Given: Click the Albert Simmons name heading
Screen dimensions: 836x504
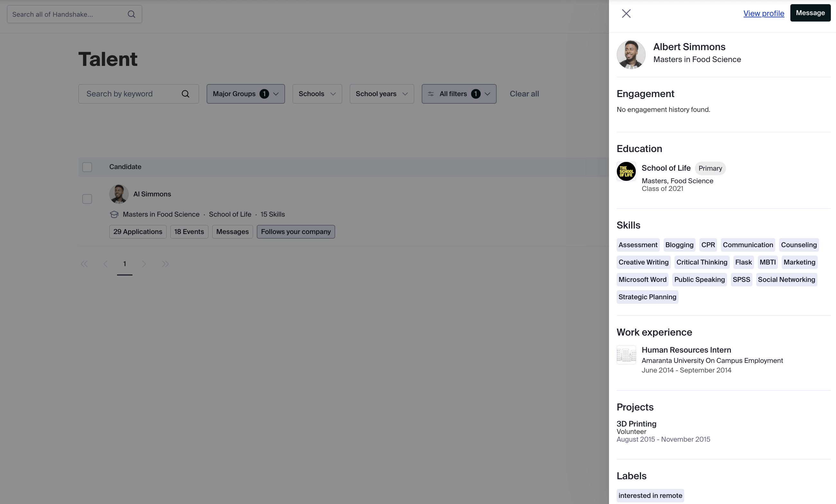Looking at the screenshot, I should pyautogui.click(x=689, y=47).
